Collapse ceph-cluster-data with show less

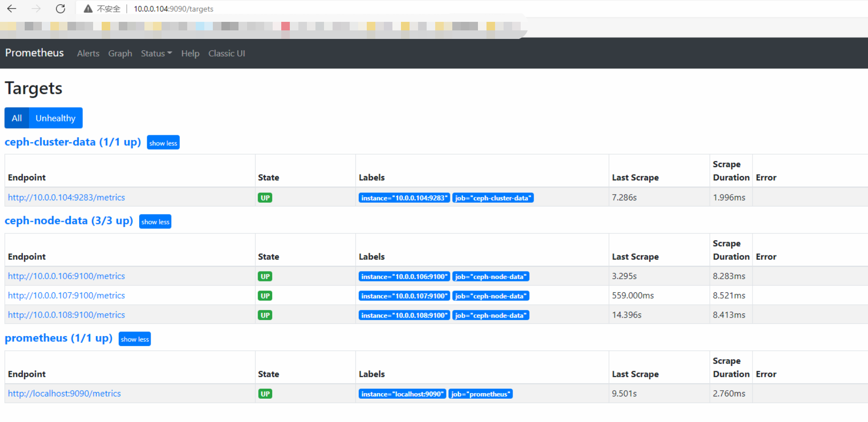click(x=163, y=142)
